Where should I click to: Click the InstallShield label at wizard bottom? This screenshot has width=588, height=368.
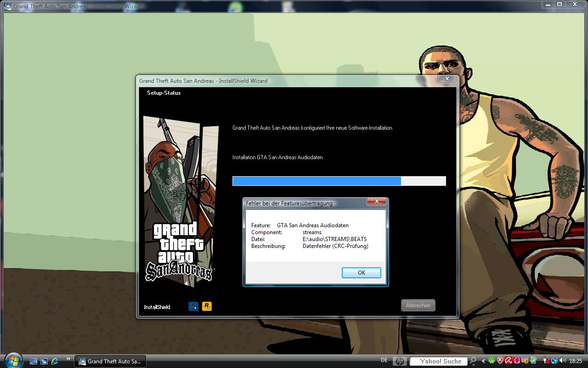click(x=157, y=307)
